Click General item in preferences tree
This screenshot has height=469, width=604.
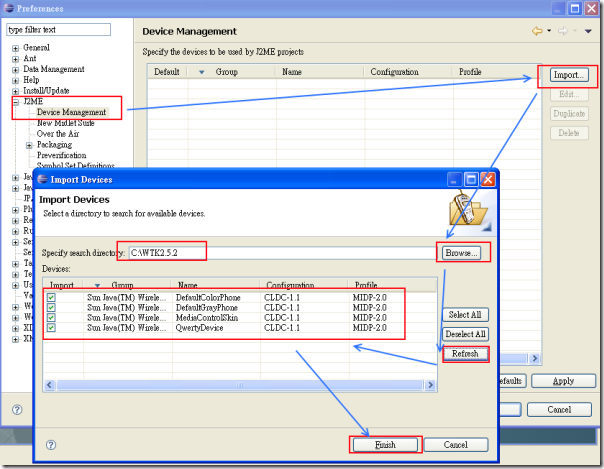coord(36,47)
